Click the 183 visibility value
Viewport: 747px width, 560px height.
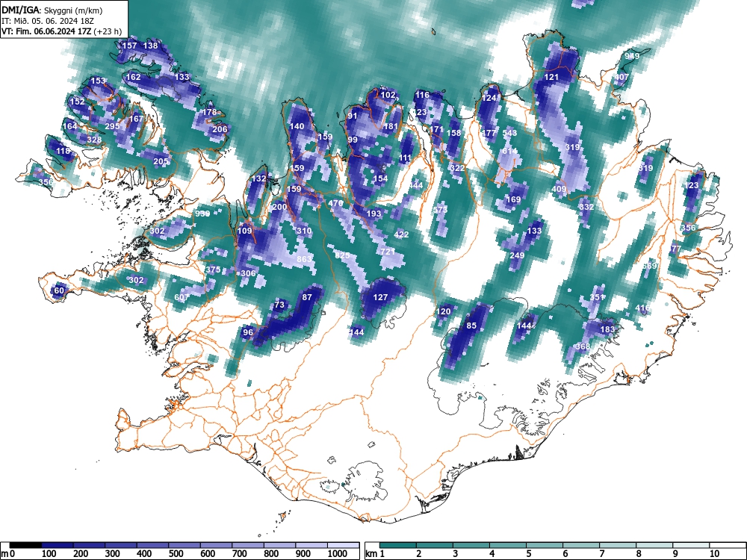[x=607, y=329]
